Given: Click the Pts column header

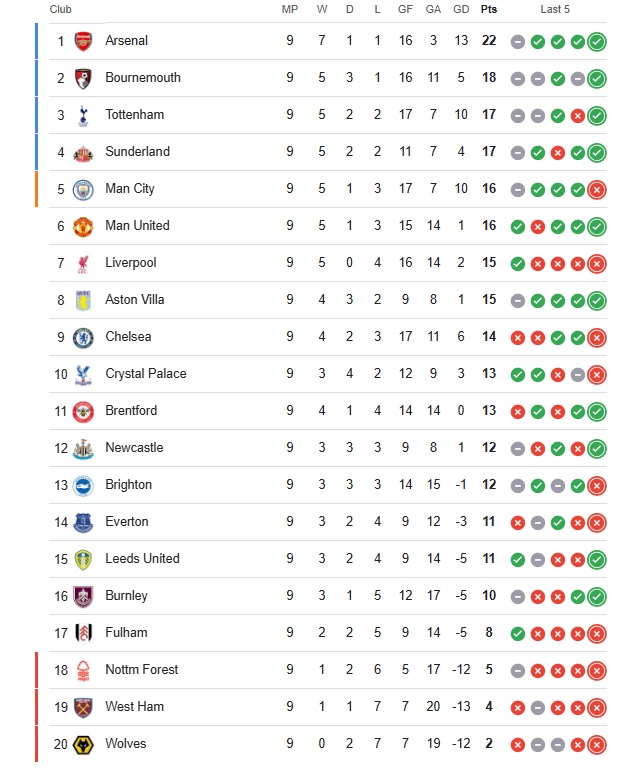Looking at the screenshot, I should 488,9.
